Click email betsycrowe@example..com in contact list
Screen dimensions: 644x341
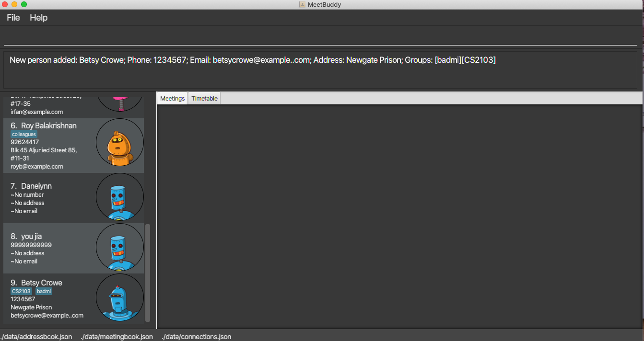pyautogui.click(x=47, y=316)
